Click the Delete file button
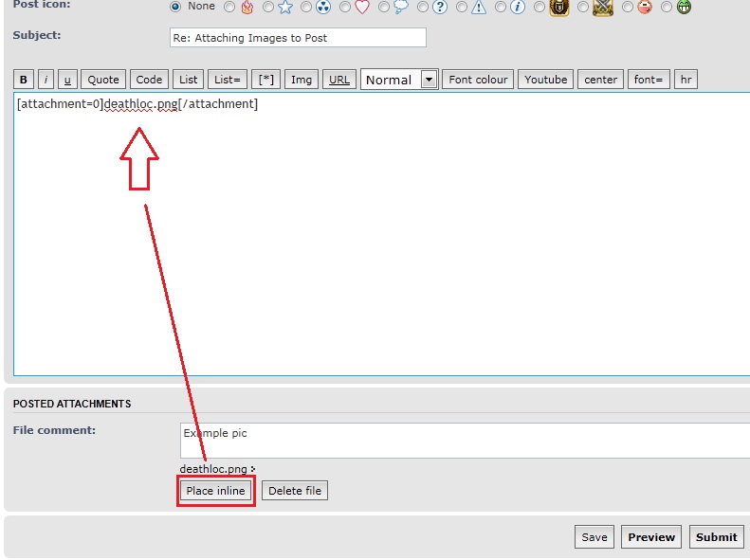The height and width of the screenshot is (560, 750). (295, 491)
